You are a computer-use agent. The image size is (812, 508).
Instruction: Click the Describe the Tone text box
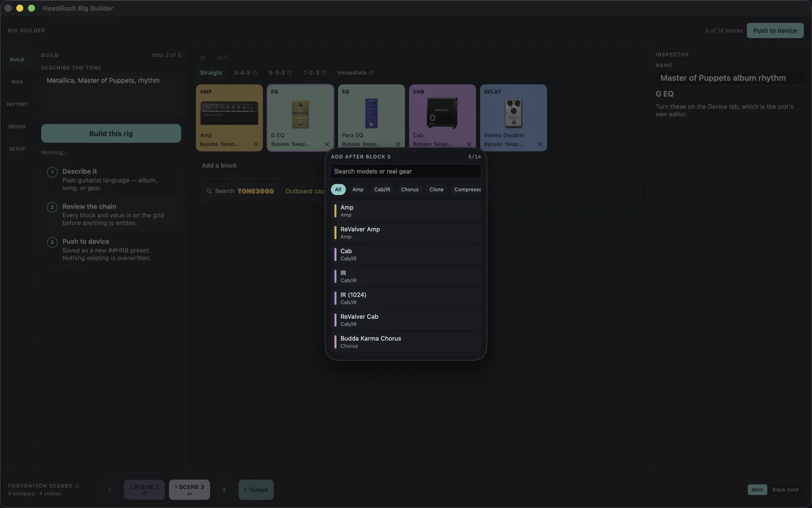(111, 96)
